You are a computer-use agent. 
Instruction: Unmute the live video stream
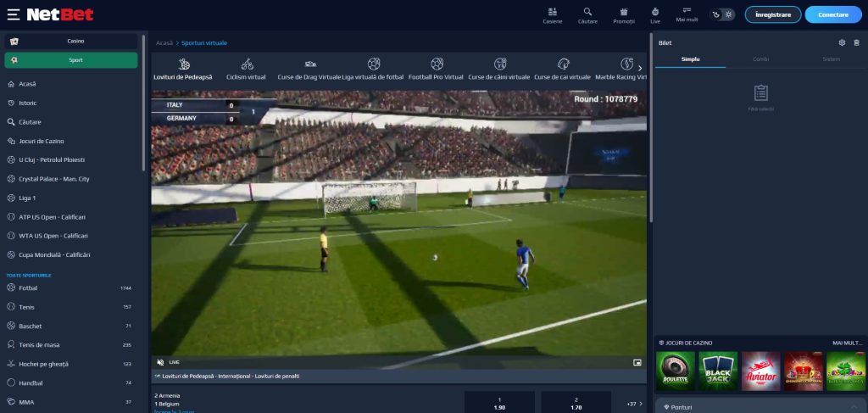point(160,362)
